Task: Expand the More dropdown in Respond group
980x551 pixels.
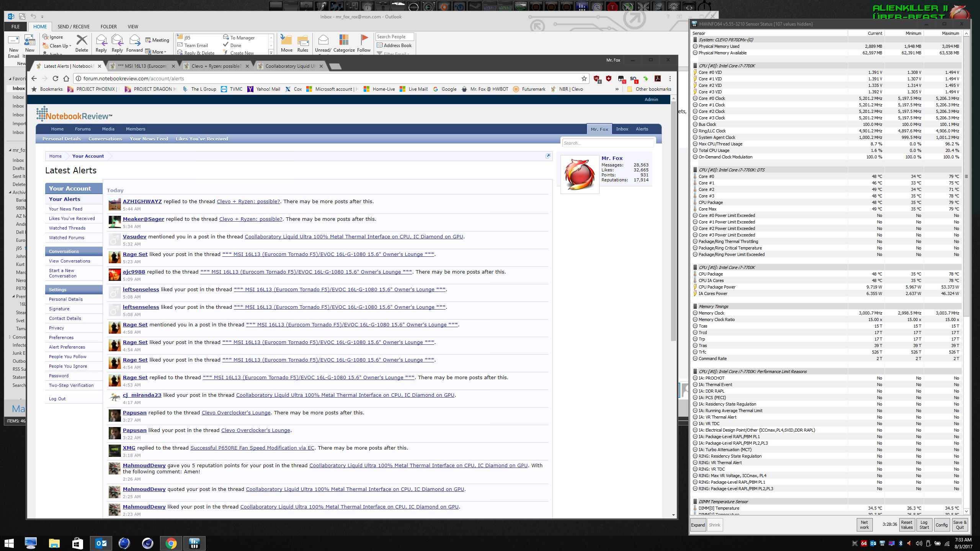Action: point(165,52)
